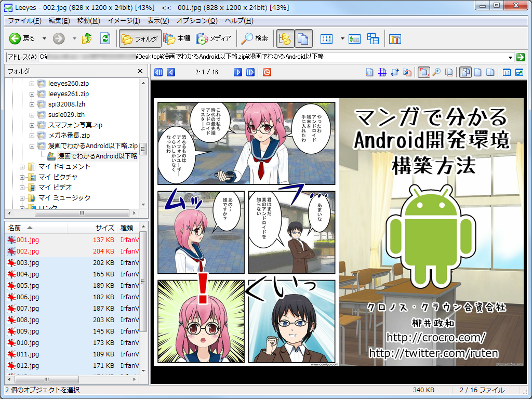Open the イメージ(I) menu
The height and width of the screenshot is (399, 532).
[x=124, y=21]
